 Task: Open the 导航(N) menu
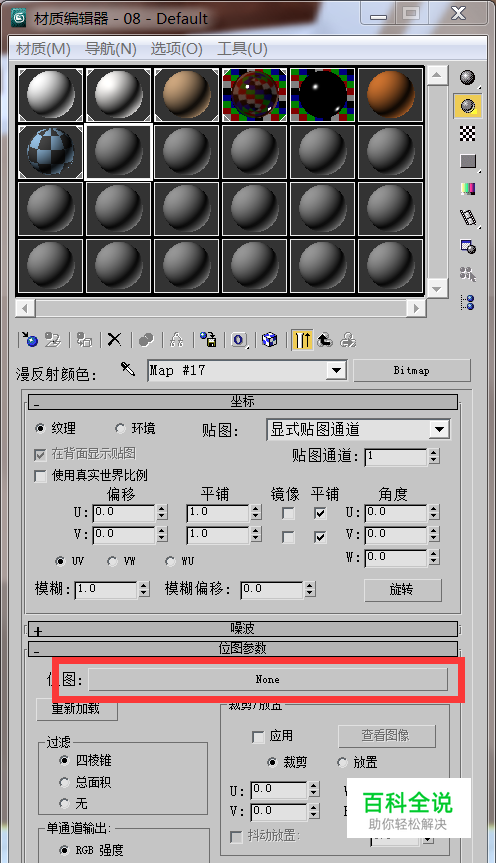(111, 49)
